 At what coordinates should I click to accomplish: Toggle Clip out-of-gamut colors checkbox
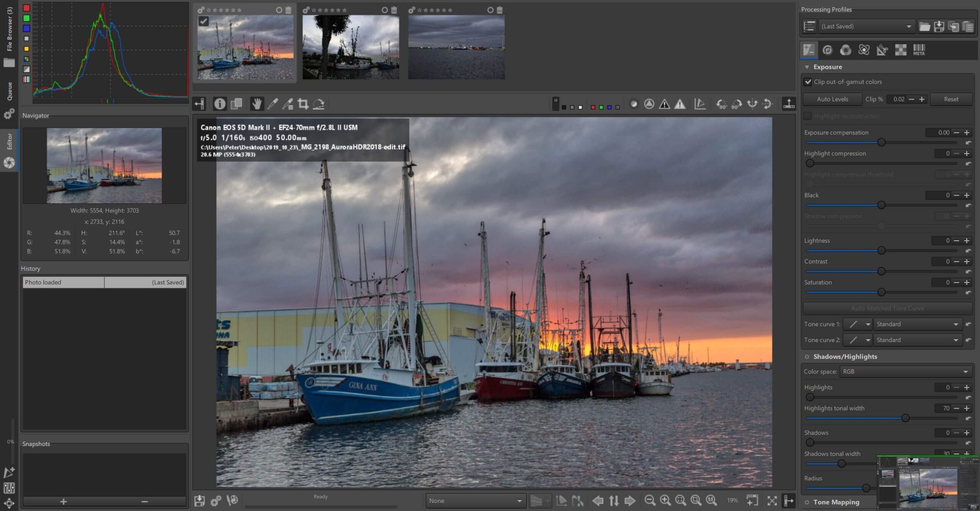click(x=808, y=82)
